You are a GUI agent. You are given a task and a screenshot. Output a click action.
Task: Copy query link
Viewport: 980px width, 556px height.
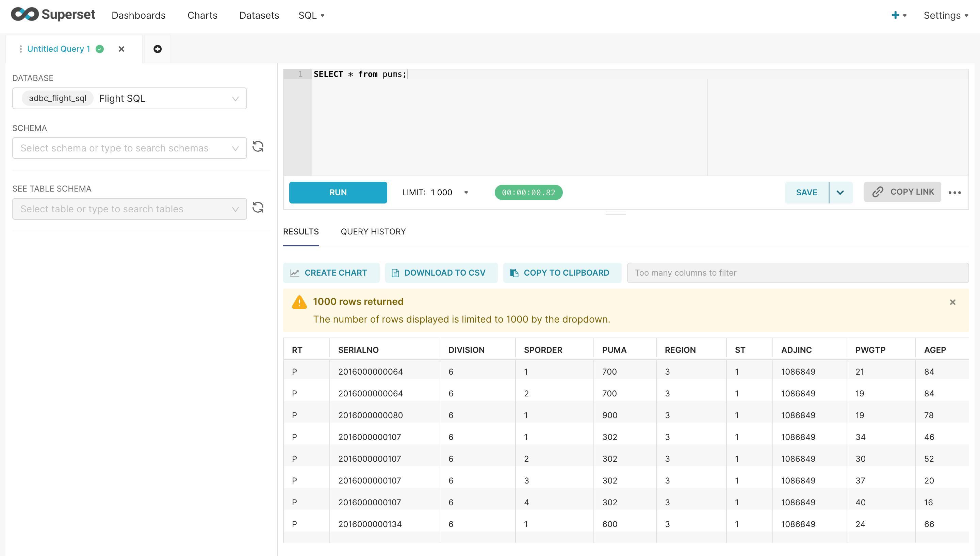[x=902, y=192]
